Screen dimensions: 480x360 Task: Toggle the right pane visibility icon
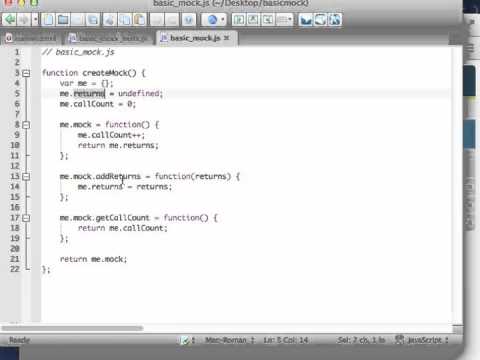click(268, 20)
